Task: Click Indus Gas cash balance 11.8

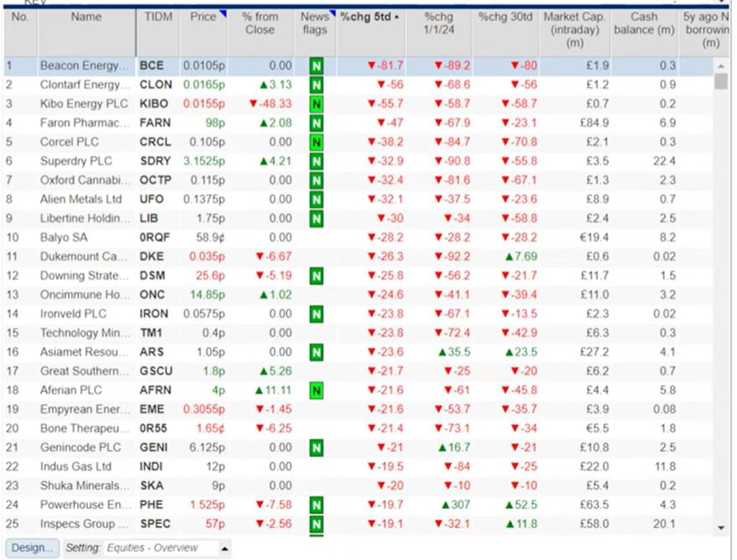Action: [x=665, y=467]
